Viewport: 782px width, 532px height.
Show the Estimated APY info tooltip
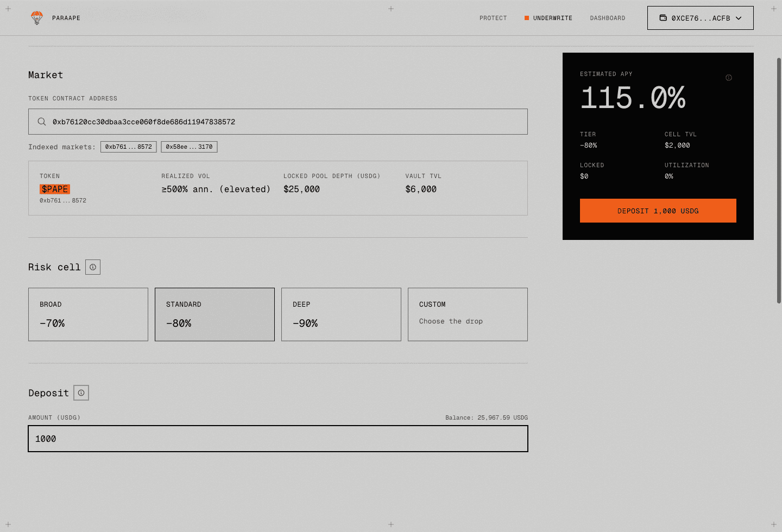click(x=729, y=78)
